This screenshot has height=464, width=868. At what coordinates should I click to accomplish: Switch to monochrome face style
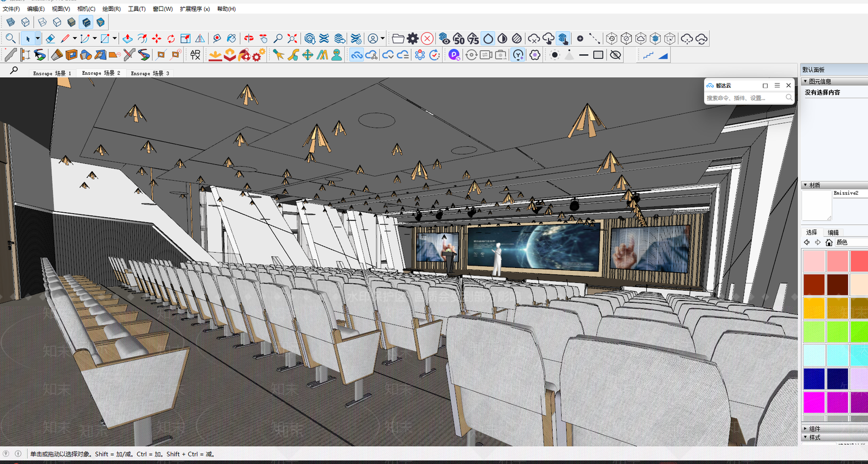click(100, 22)
